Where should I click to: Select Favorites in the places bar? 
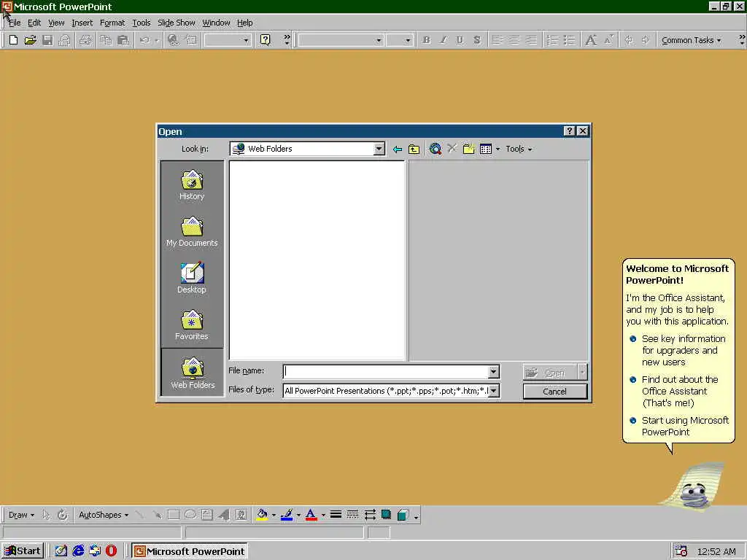click(192, 324)
